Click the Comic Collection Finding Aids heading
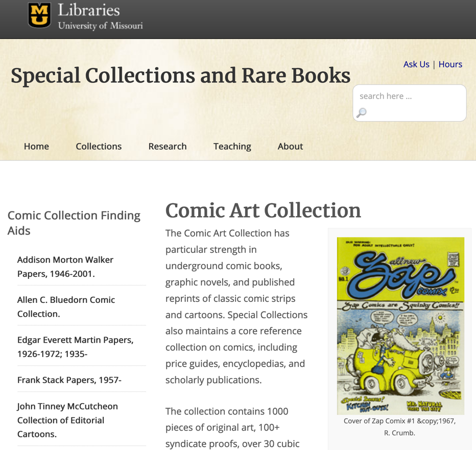476x450 pixels. click(x=74, y=223)
